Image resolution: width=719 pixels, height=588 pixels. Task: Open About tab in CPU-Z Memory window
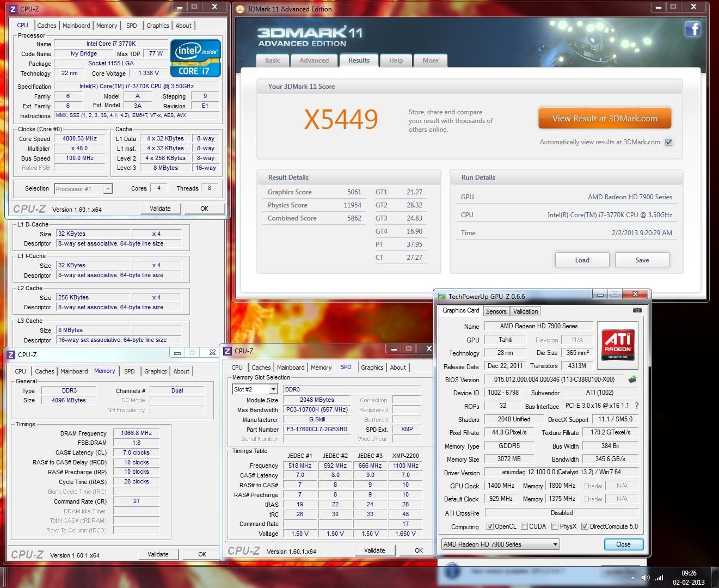(x=181, y=371)
